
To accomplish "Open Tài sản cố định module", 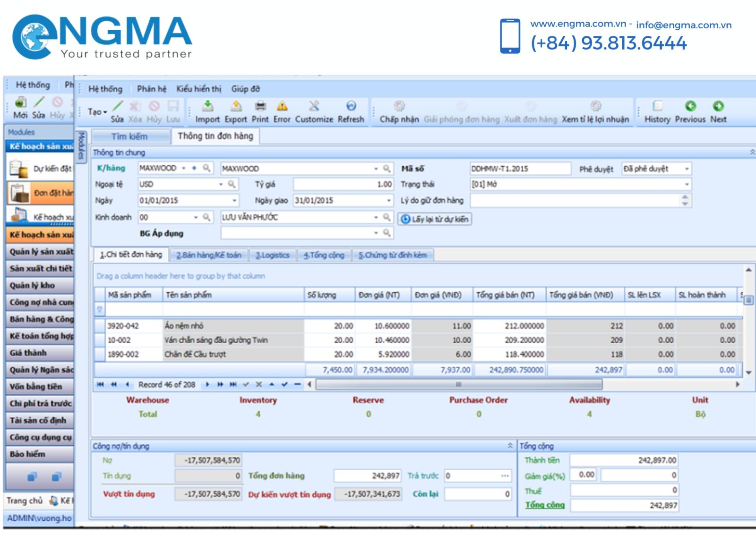I will [41, 420].
